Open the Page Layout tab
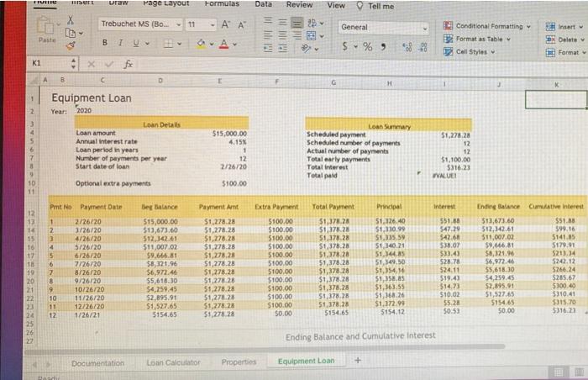Viewport: 588px width, 380px height. coord(165,3)
